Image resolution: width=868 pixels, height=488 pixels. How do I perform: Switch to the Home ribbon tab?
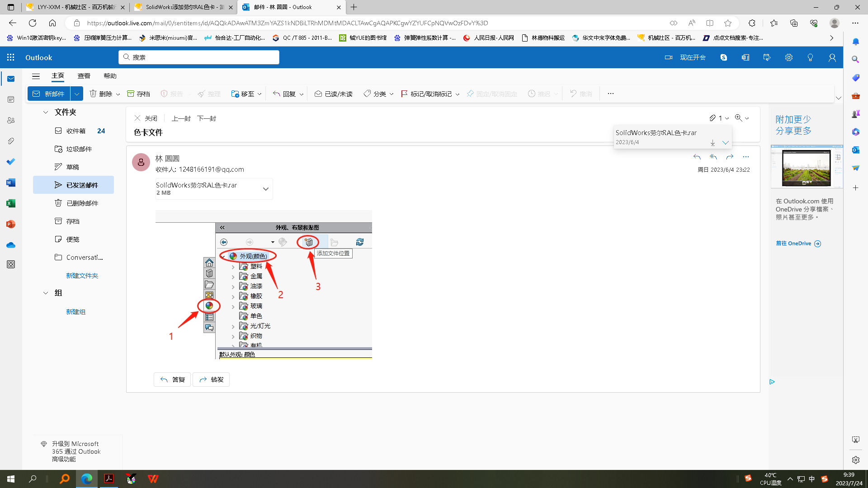(58, 76)
